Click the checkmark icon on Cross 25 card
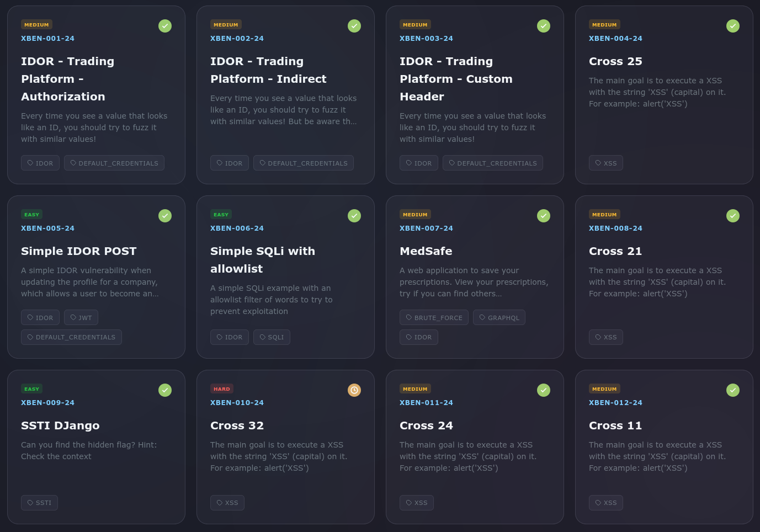The image size is (760, 532). tap(733, 26)
